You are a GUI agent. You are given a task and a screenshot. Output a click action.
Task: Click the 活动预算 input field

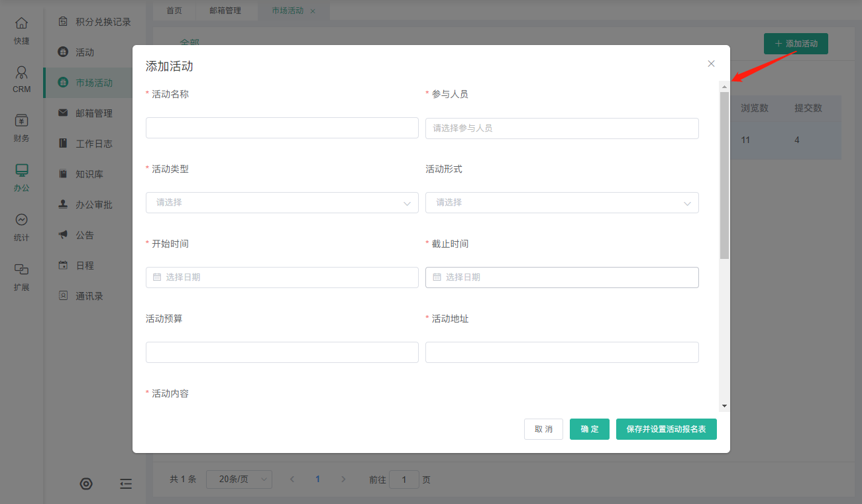(282, 352)
